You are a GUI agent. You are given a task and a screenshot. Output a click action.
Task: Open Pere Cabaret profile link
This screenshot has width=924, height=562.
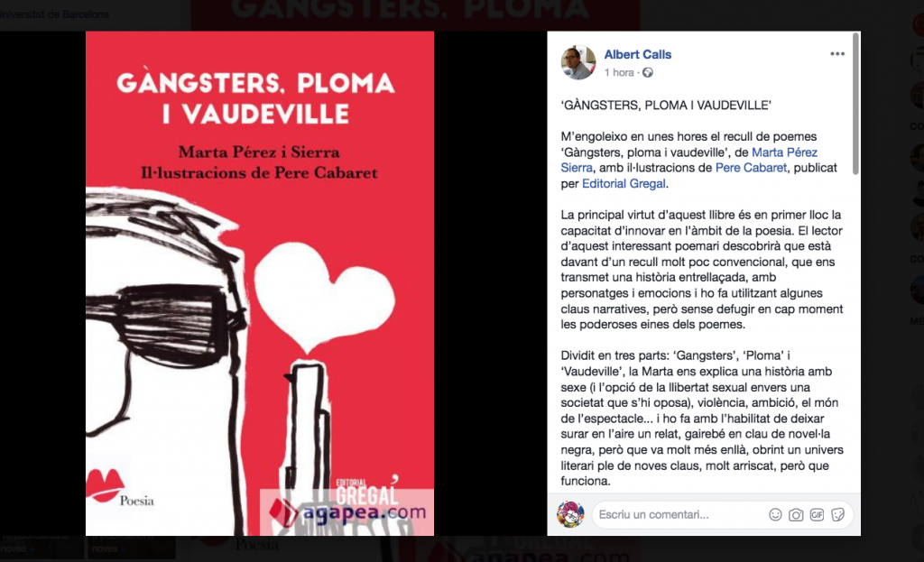(751, 168)
